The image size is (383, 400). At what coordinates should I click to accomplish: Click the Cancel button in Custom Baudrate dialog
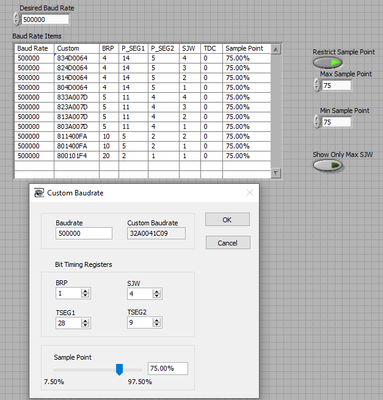tap(228, 243)
